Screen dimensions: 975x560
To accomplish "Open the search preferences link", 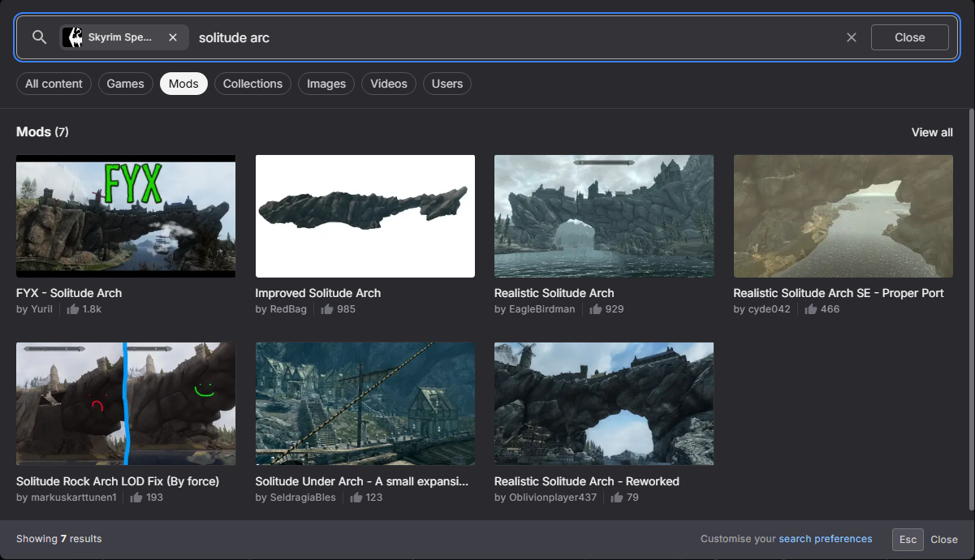I will (x=825, y=539).
